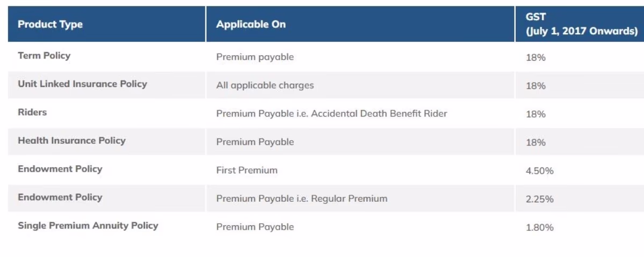
Task: Select the 2.25% GST rate
Action: pyautogui.click(x=539, y=199)
